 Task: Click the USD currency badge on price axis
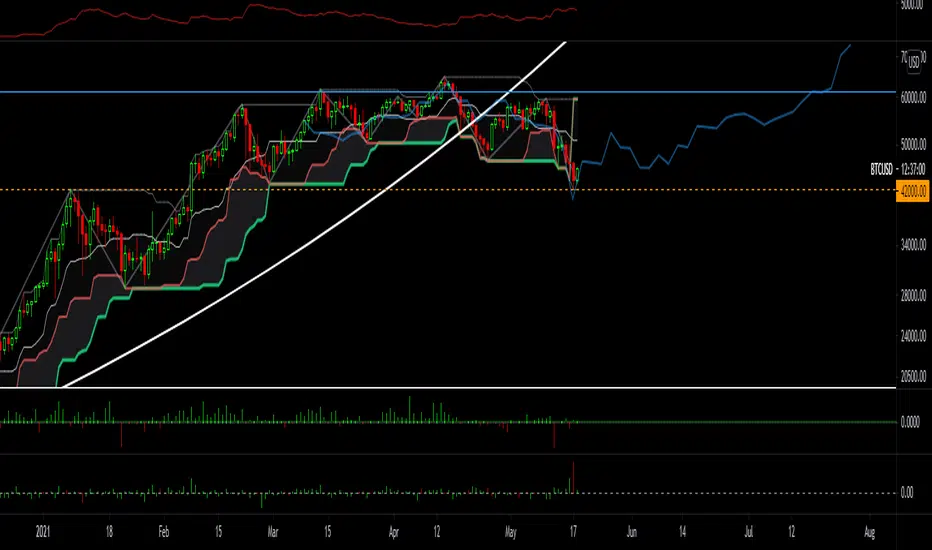914,62
